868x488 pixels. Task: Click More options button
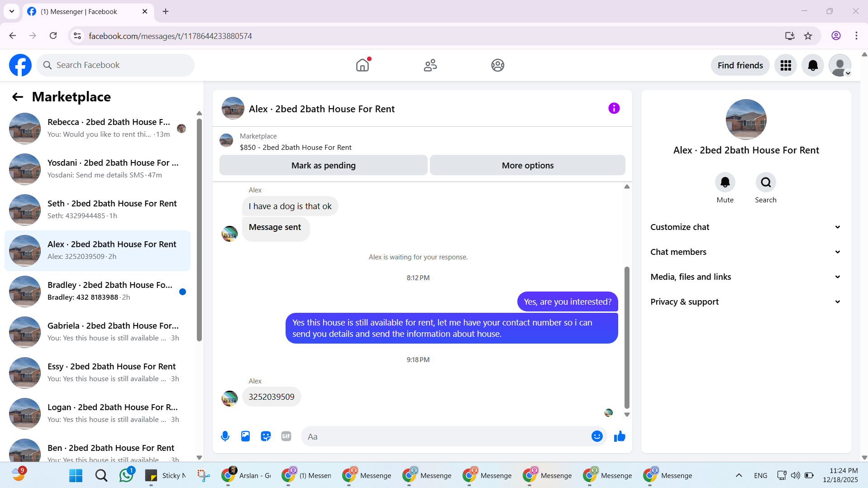(528, 165)
